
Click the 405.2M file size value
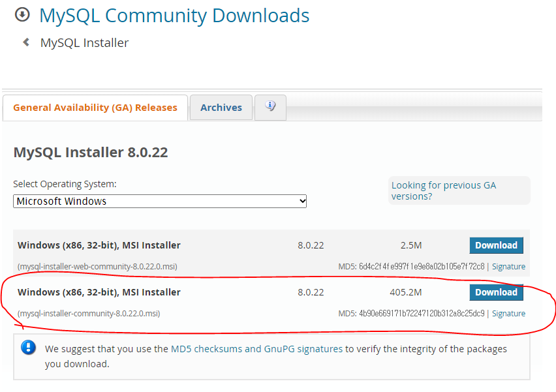pos(406,292)
